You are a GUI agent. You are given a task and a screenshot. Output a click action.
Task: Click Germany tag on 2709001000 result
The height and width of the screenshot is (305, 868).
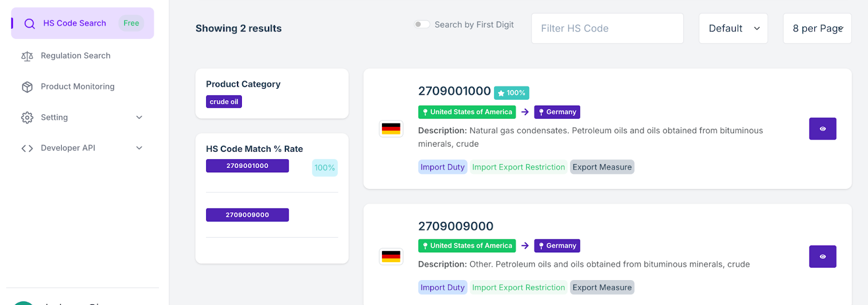click(x=557, y=112)
